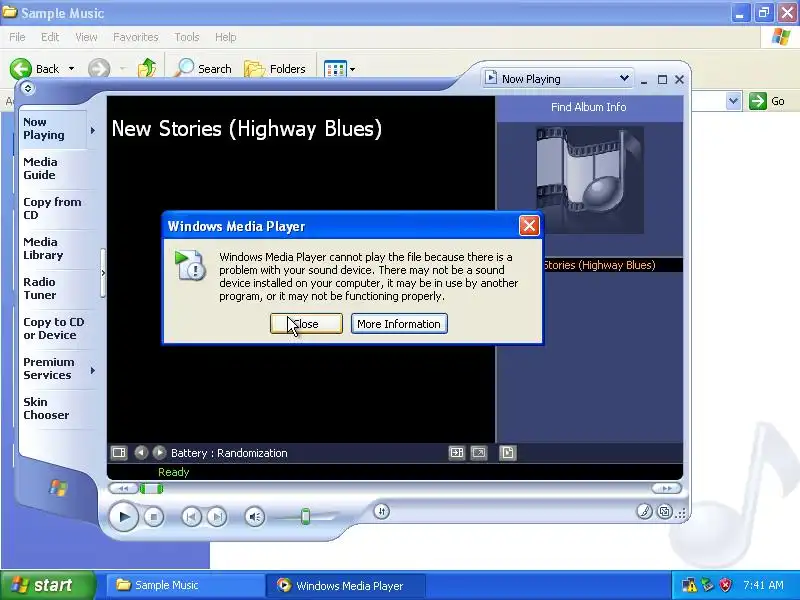
Task: Toggle equalizer and settings pane icon
Action: tap(457, 453)
